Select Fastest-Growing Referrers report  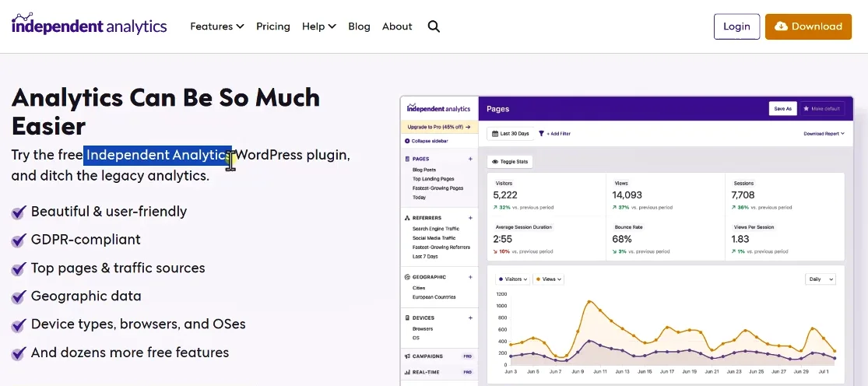pos(441,247)
